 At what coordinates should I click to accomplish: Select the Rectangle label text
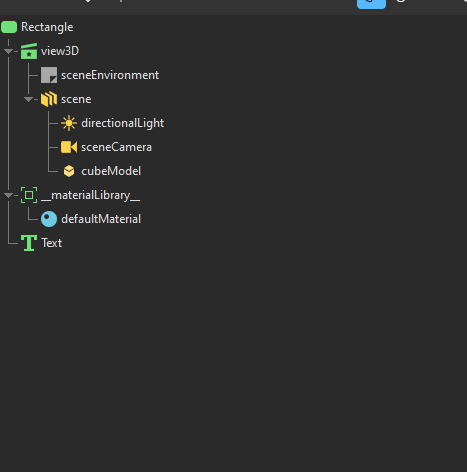coord(47,27)
